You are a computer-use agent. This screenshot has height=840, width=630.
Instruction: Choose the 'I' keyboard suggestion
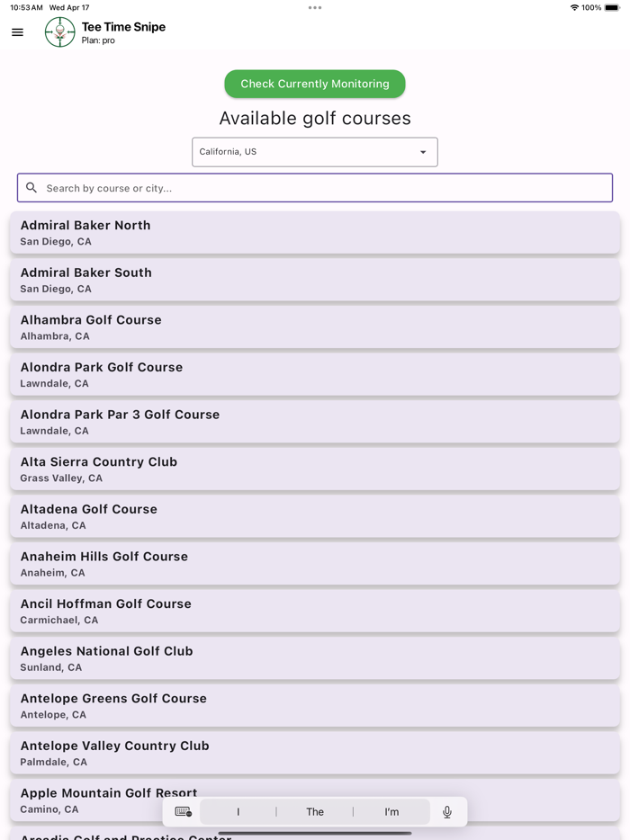pos(238,811)
